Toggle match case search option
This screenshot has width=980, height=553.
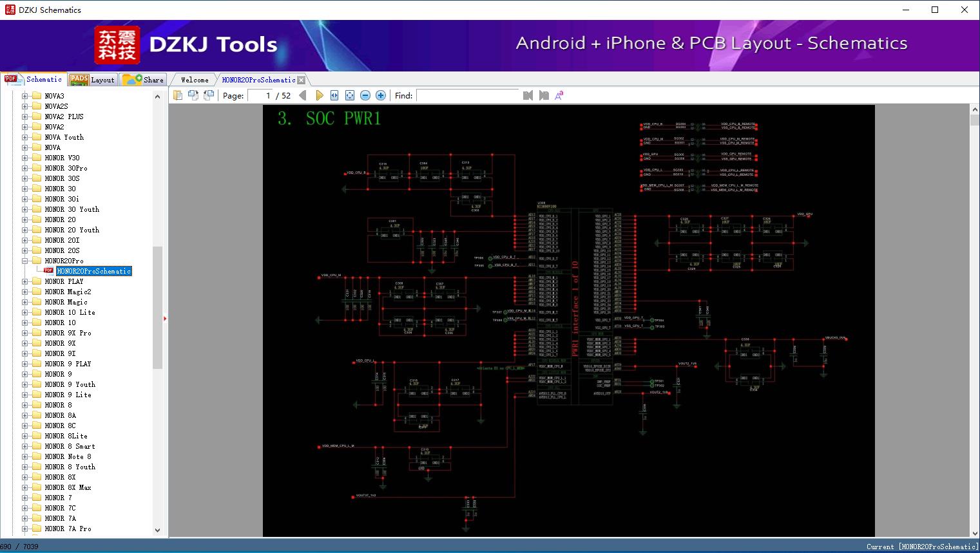[x=559, y=95]
